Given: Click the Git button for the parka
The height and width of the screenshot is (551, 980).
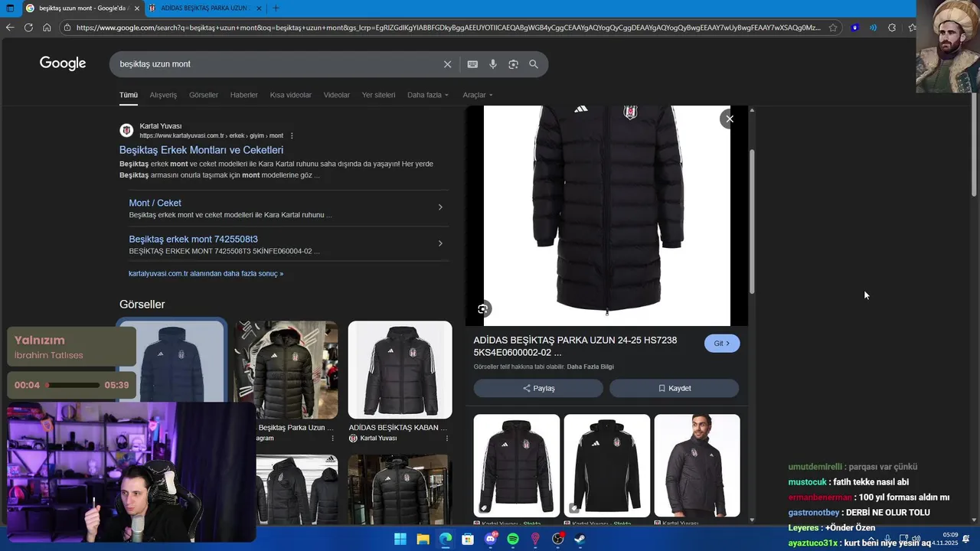Looking at the screenshot, I should coord(722,344).
